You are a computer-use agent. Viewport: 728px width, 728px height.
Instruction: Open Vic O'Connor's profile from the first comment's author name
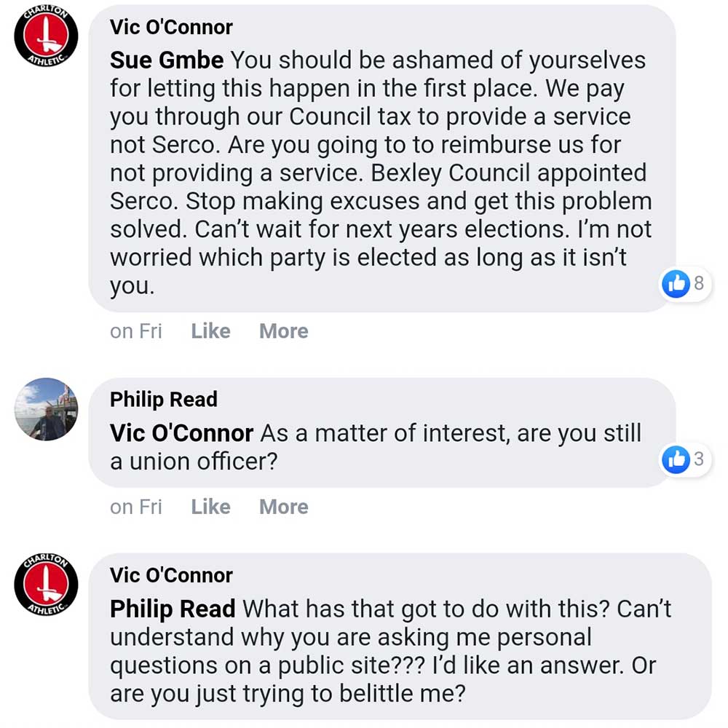coord(171,27)
